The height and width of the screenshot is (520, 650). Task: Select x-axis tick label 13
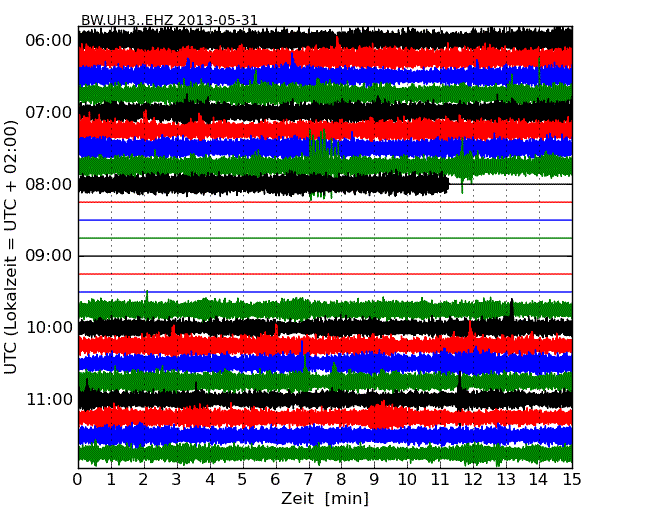point(506,479)
